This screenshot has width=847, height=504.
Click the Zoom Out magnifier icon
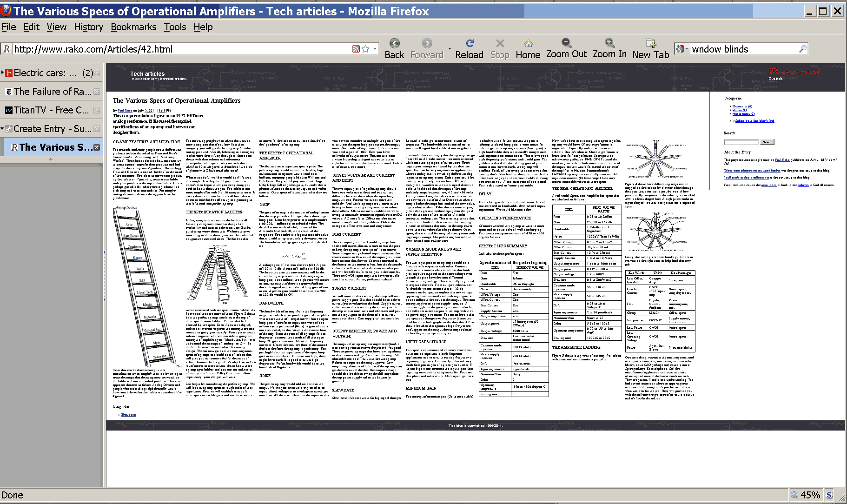tap(566, 43)
